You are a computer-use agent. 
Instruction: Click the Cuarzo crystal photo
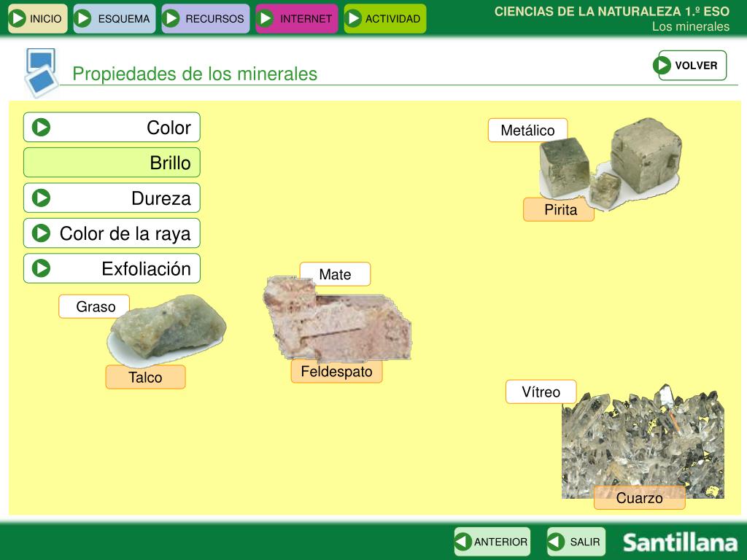(642, 441)
